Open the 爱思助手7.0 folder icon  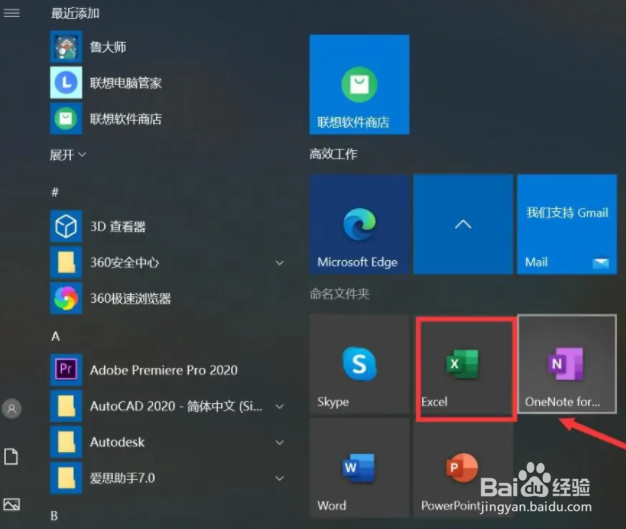point(66,478)
